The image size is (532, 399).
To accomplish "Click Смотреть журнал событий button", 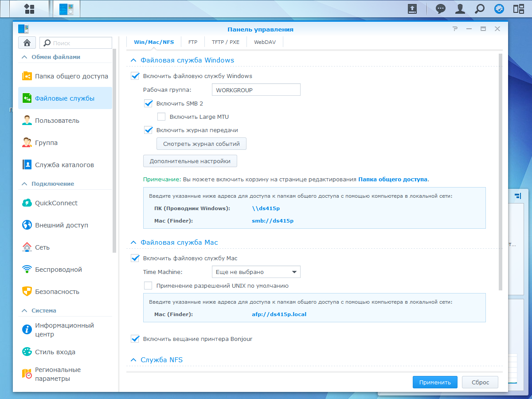I will (201, 144).
